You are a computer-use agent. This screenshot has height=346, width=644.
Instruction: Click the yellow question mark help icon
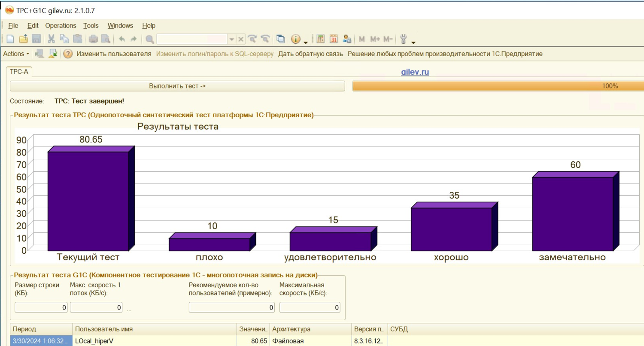67,54
